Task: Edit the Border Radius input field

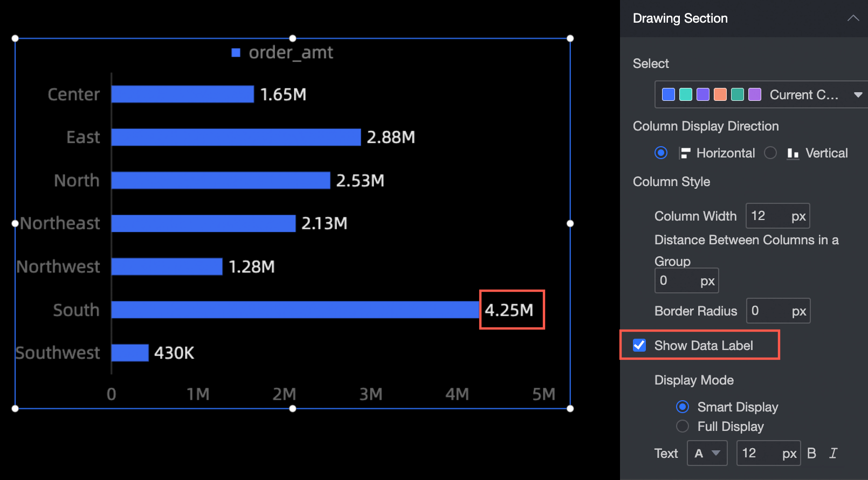Action: [x=778, y=311]
